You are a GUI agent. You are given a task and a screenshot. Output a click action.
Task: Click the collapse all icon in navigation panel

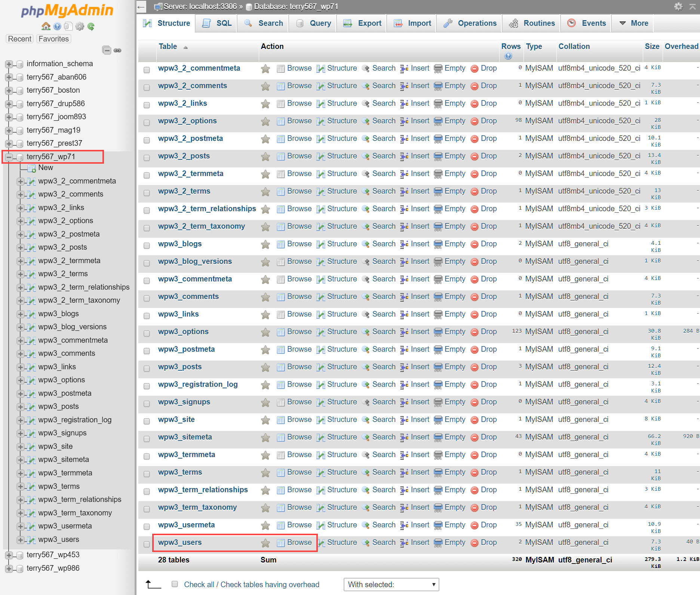(x=107, y=50)
